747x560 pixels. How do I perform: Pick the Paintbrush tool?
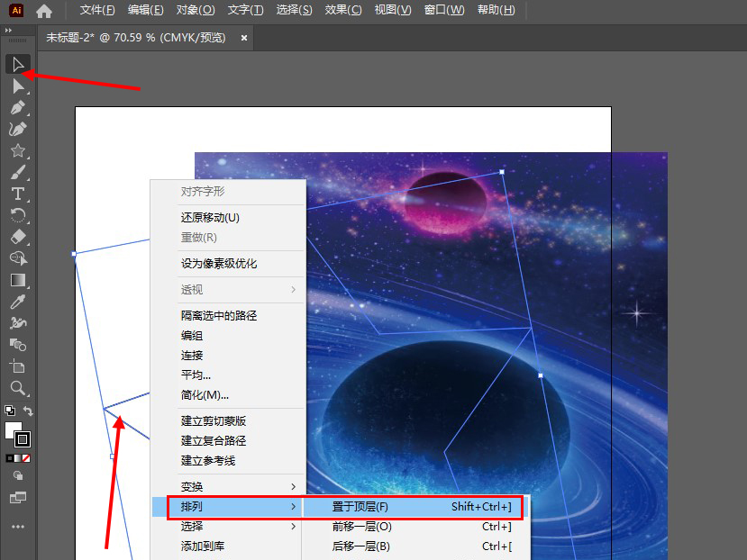[17, 172]
